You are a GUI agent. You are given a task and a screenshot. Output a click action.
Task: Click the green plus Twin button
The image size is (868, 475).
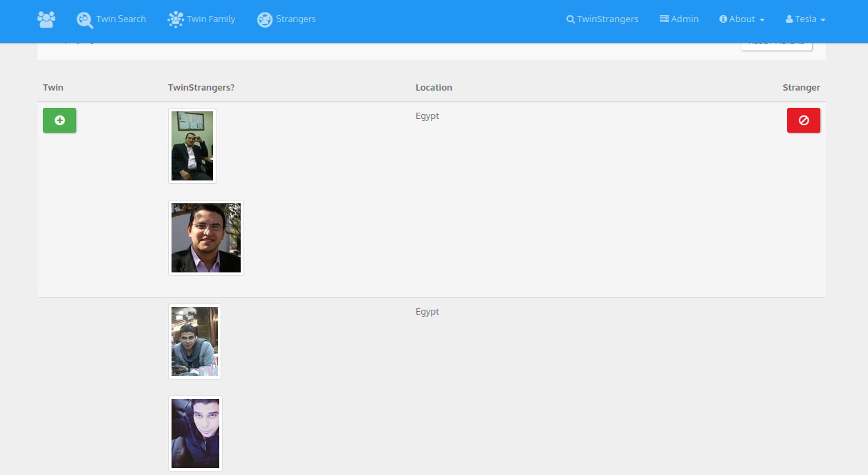click(59, 120)
